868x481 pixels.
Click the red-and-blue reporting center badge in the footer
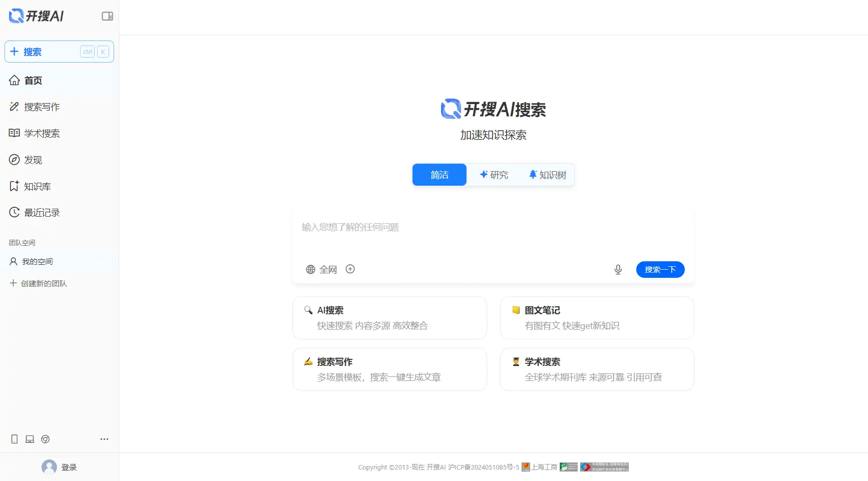point(604,467)
